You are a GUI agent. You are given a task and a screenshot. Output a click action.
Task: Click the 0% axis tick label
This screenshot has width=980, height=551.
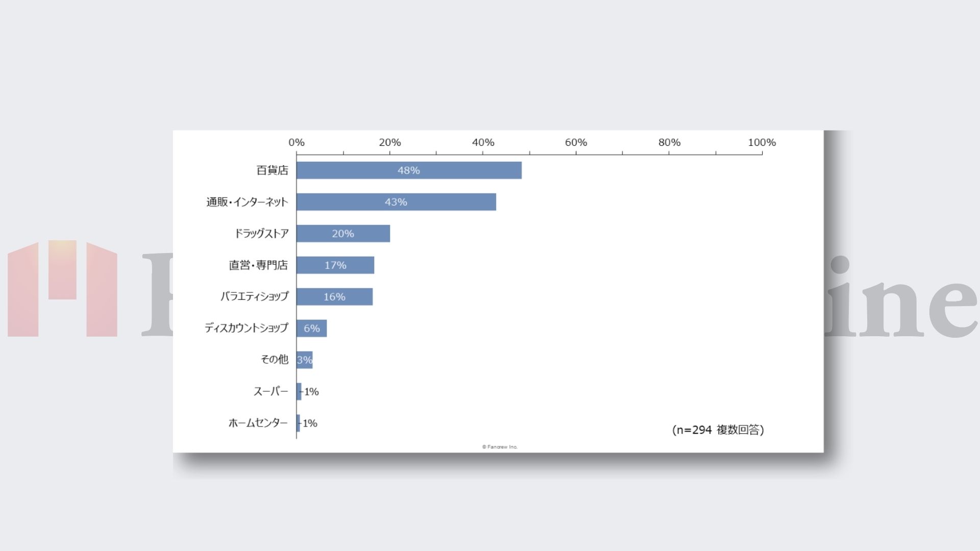point(296,142)
